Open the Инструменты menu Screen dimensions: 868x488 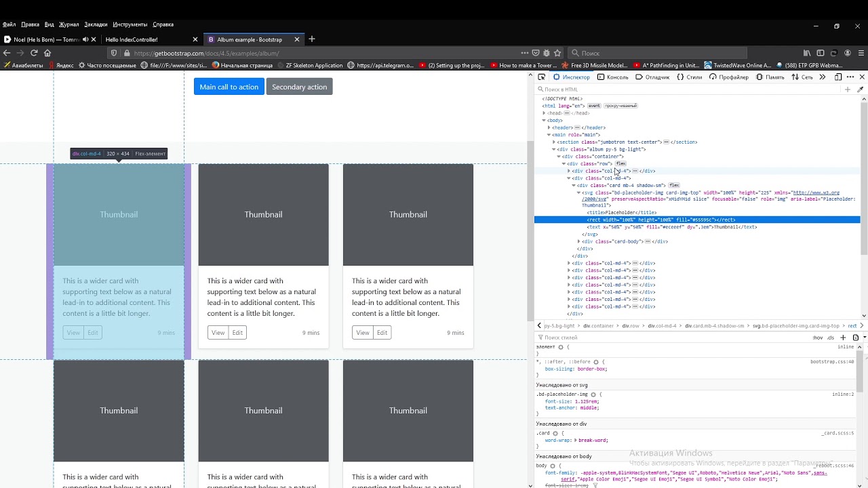pyautogui.click(x=130, y=24)
